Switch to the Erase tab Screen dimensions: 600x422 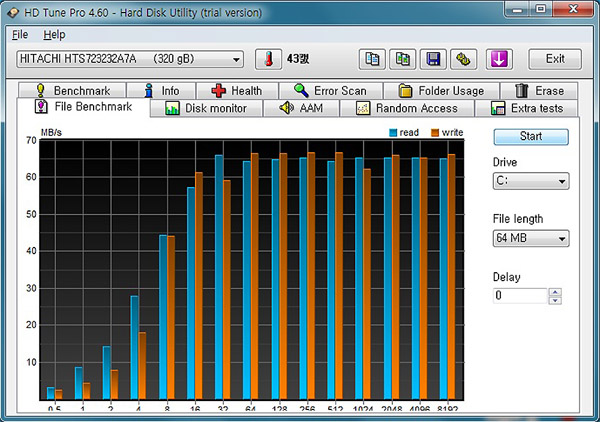click(539, 91)
